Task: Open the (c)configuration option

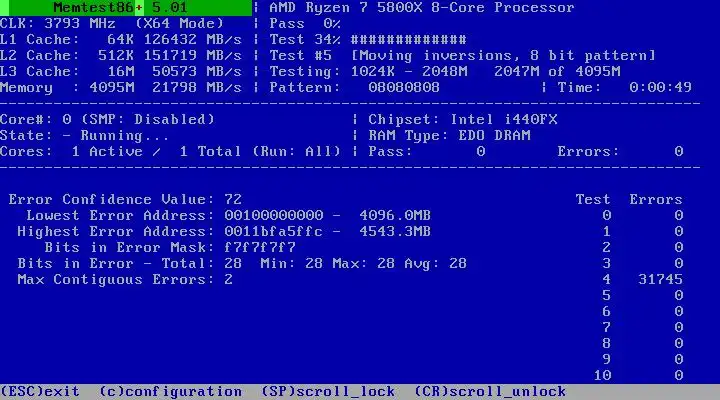Action: [x=171, y=392]
